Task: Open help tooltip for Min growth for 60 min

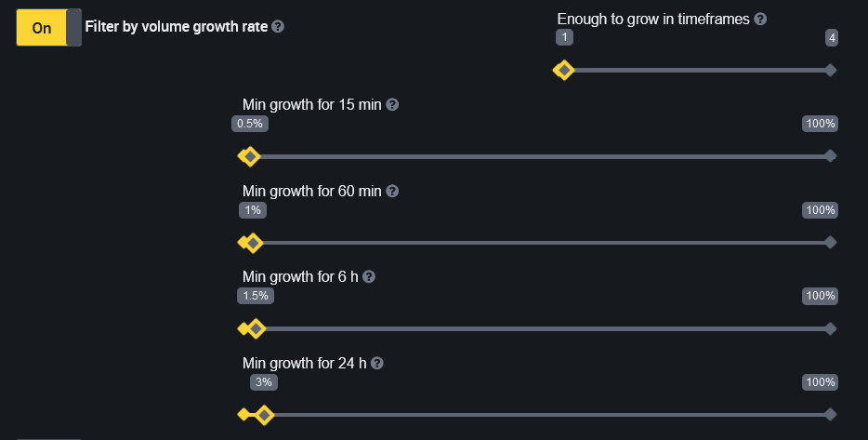Action: [392, 192]
